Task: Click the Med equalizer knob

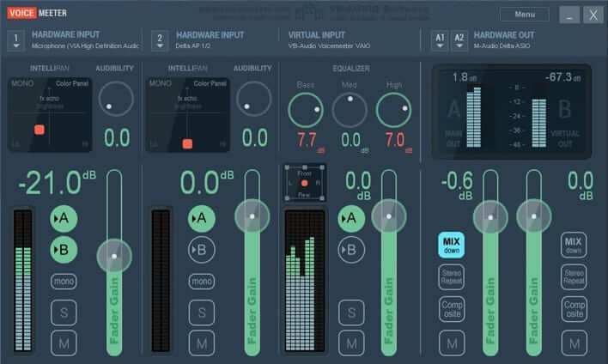Action: point(350,110)
